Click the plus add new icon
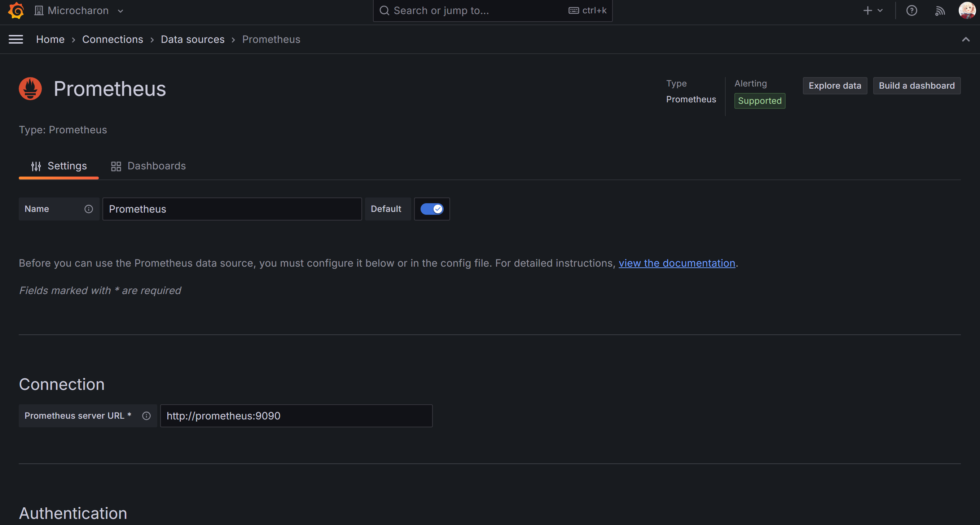The width and height of the screenshot is (980, 525). coord(867,10)
